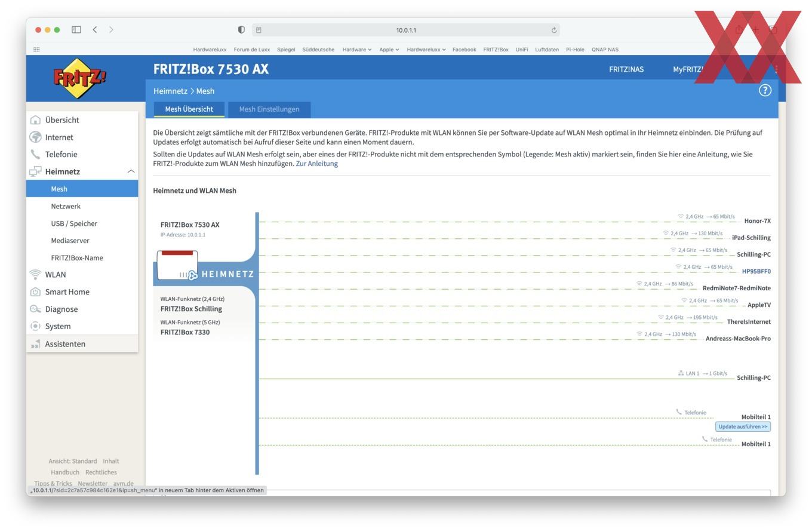This screenshot has width=812, height=531.
Task: Open the Facebook bookmark
Action: coord(464,50)
